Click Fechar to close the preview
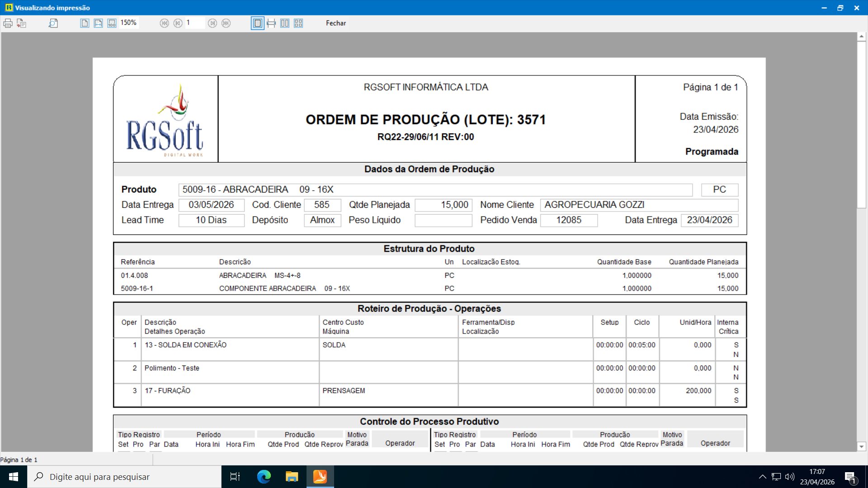The height and width of the screenshot is (488, 868). [336, 23]
